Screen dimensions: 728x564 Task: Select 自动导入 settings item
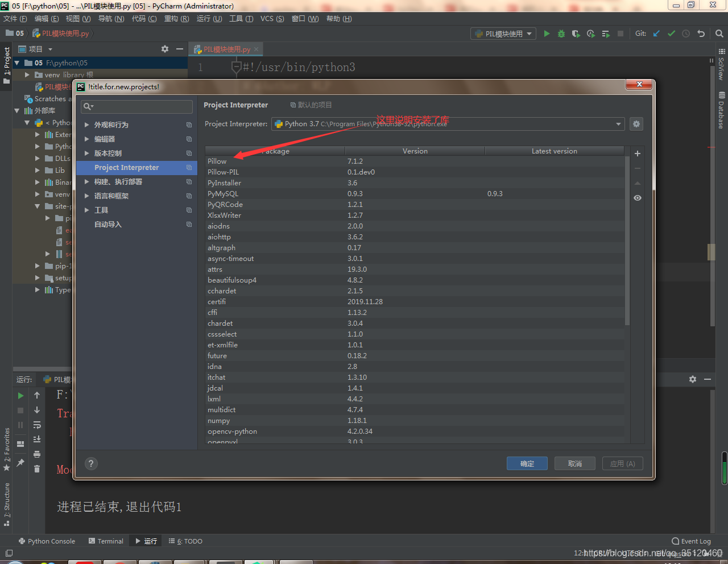[136, 224]
